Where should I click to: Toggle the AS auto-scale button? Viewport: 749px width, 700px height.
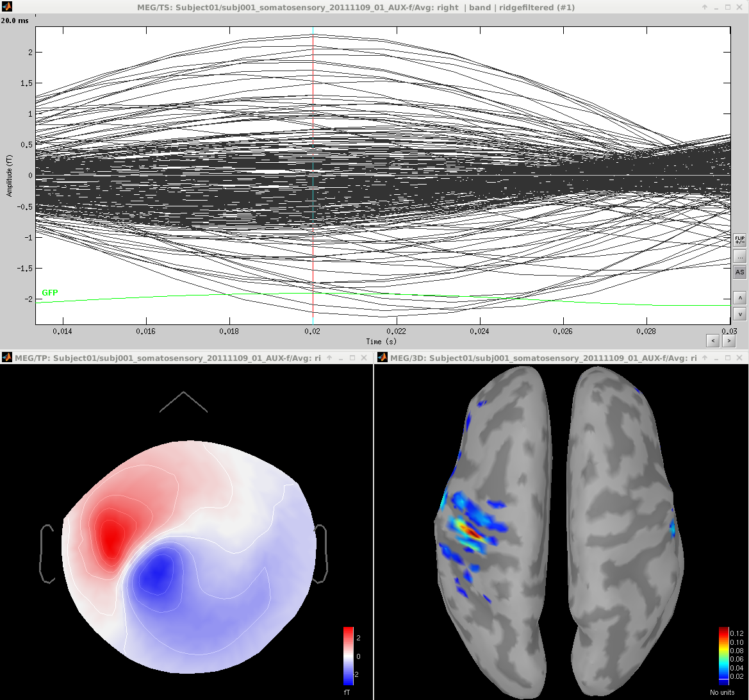coord(740,272)
